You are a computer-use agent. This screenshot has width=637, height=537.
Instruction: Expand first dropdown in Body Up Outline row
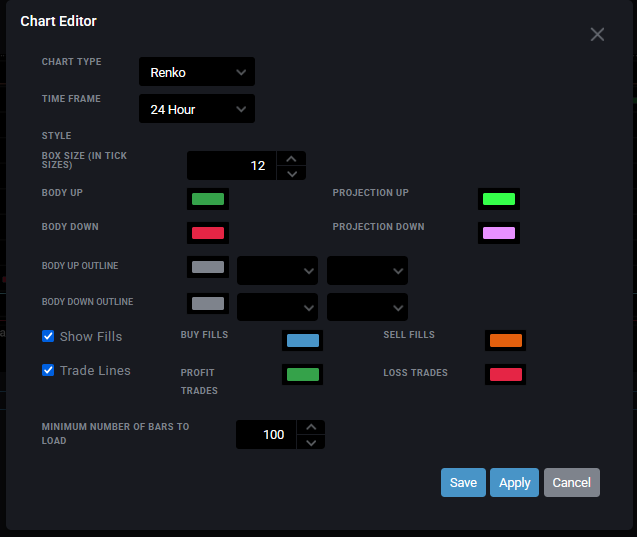[277, 271]
